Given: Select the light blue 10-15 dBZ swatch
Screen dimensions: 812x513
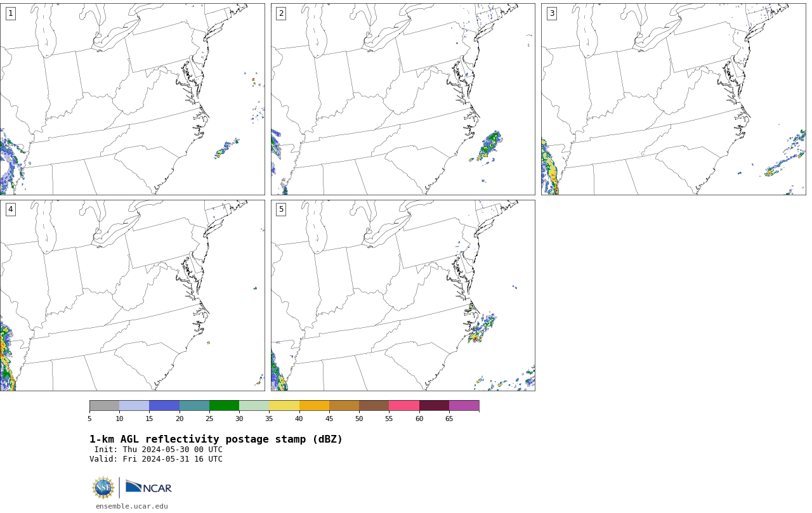Looking at the screenshot, I should [134, 406].
